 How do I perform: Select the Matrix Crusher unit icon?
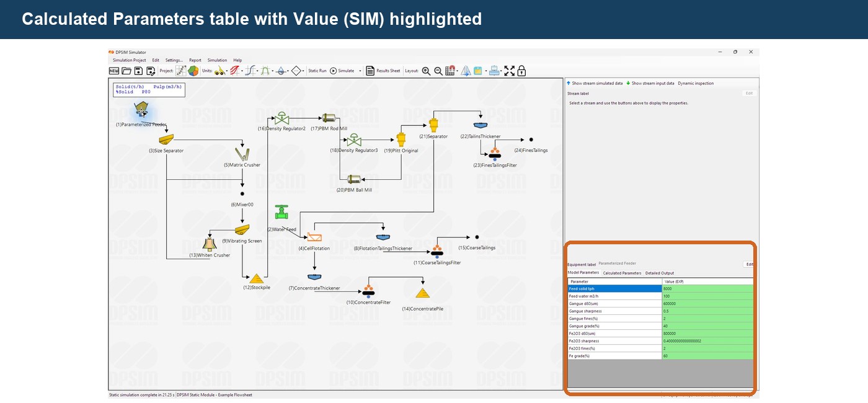[242, 154]
